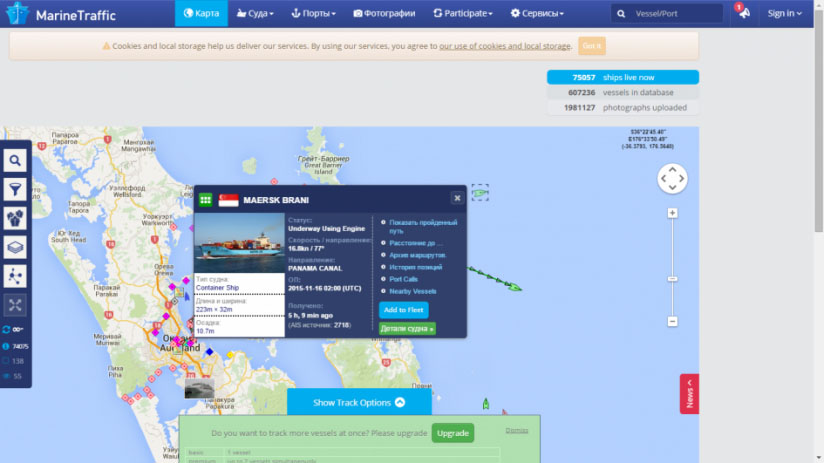Click the blue diamond vessel marker near Auckland

209,352
